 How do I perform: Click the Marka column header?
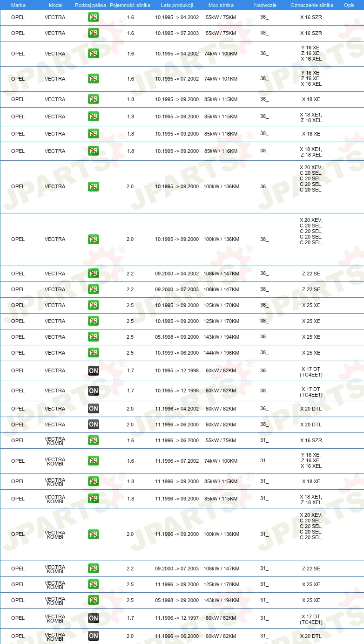(x=18, y=5)
